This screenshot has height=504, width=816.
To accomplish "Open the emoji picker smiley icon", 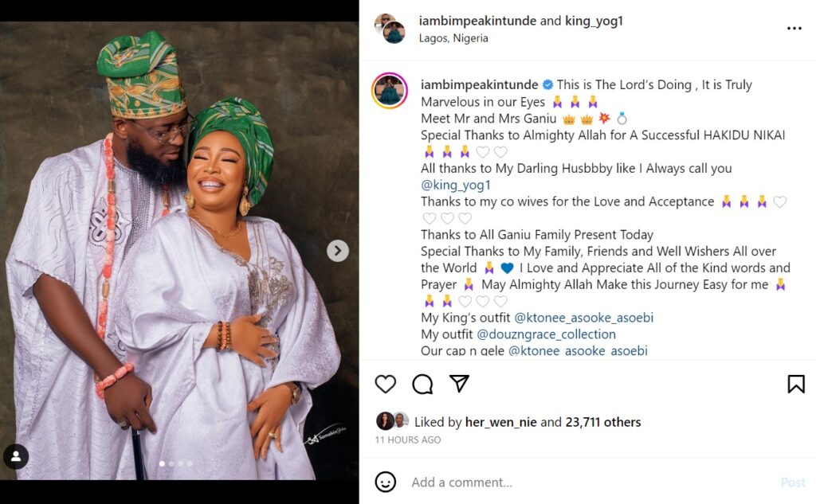I will (386, 482).
